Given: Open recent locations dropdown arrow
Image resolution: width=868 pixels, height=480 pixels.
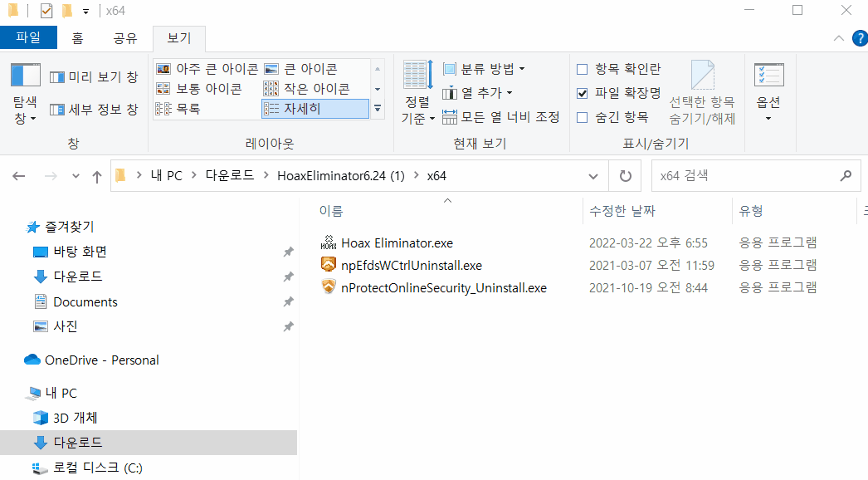Looking at the screenshot, I should [x=76, y=176].
